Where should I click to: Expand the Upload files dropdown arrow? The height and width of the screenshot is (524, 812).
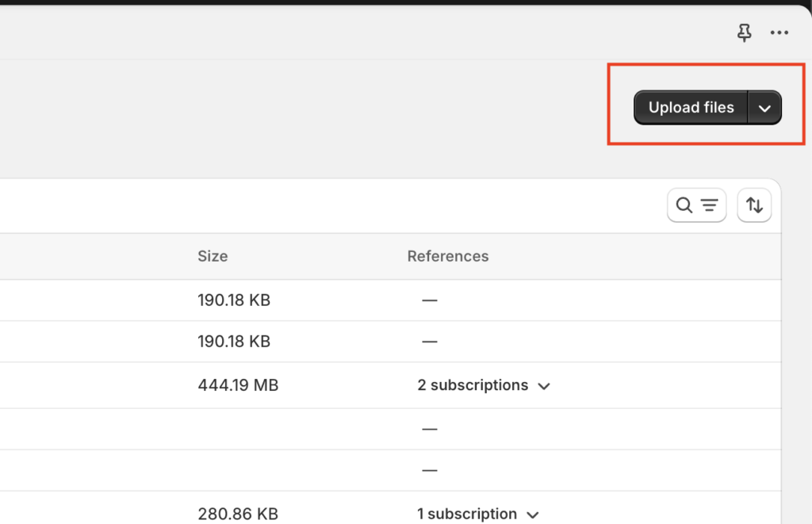click(x=765, y=108)
